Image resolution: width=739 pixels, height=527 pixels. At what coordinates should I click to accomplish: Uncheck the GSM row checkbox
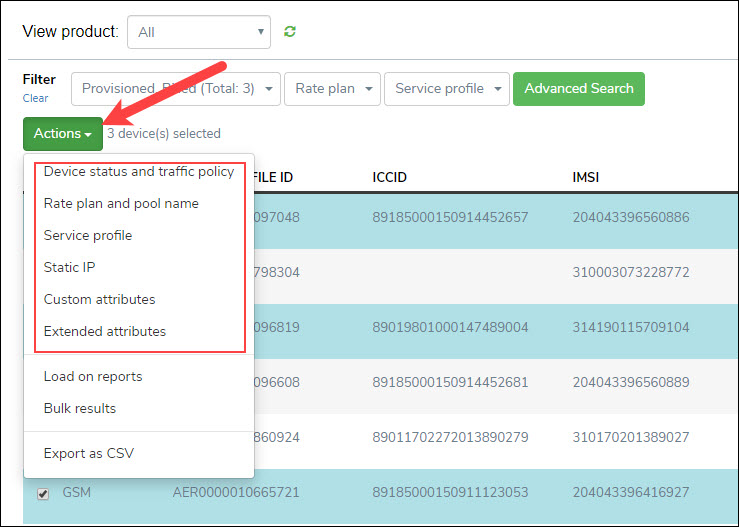43,494
